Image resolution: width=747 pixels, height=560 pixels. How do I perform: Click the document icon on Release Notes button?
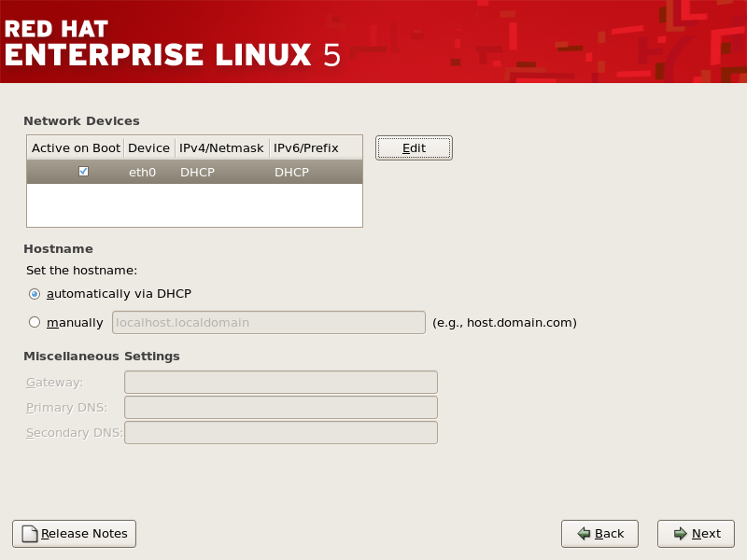29,534
